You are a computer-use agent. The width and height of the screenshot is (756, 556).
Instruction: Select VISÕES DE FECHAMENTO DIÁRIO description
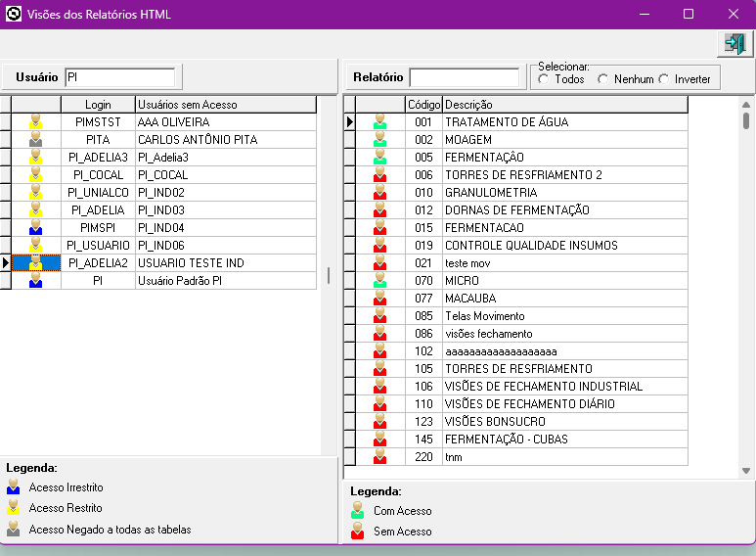tap(565, 404)
